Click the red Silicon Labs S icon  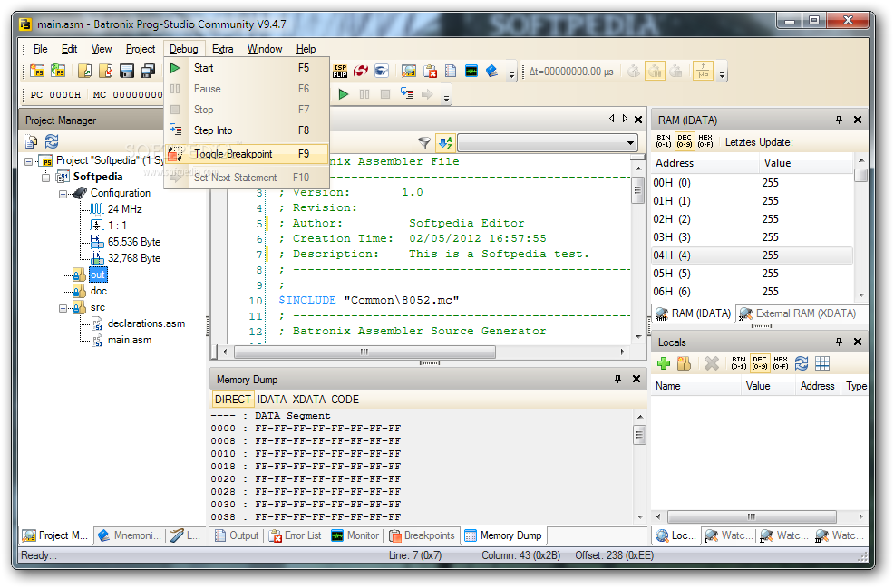(x=360, y=72)
